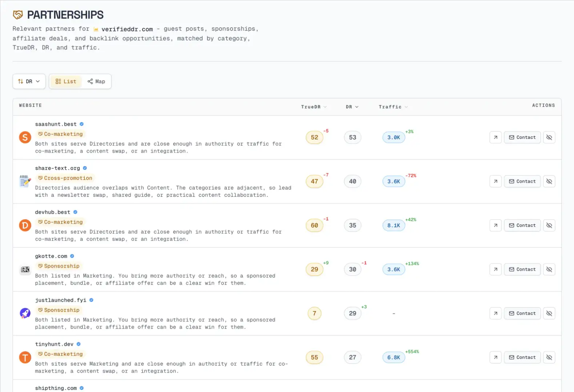The image size is (574, 392).
Task: Click the share-text.org notepad logo
Action: pos(25,181)
